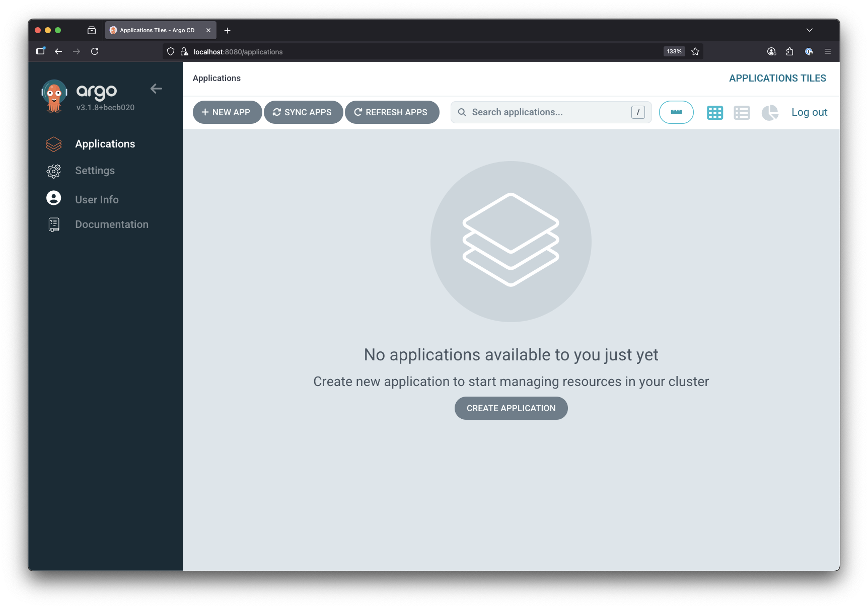Click the blue browser extension icon
The image size is (868, 608).
(x=809, y=51)
